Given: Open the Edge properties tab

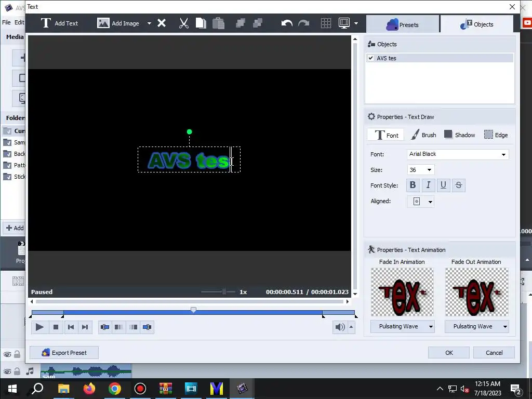Looking at the screenshot, I should pos(496,135).
